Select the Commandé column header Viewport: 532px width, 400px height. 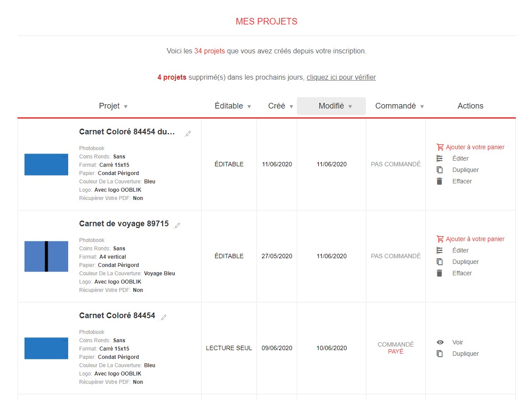click(x=395, y=106)
